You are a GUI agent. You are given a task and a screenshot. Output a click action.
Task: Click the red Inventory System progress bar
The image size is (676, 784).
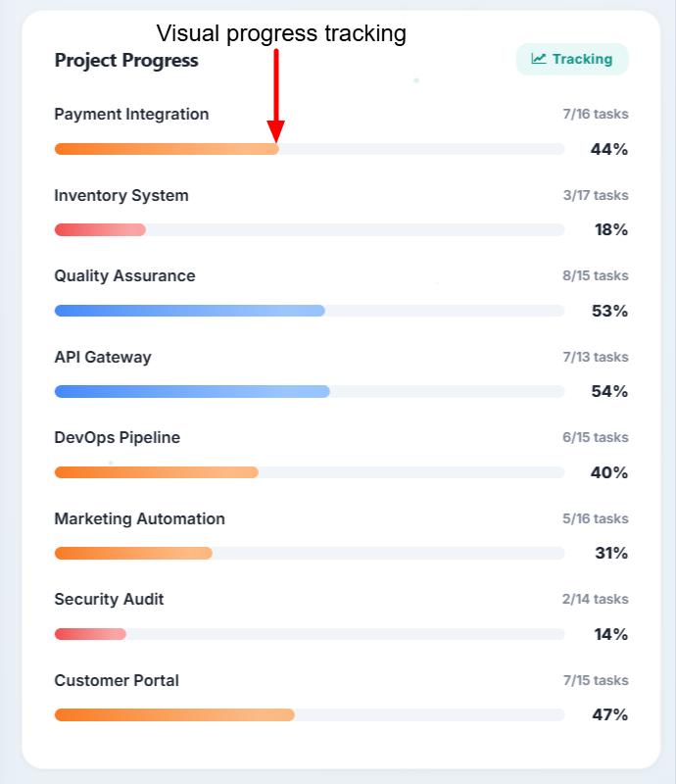pos(100,230)
